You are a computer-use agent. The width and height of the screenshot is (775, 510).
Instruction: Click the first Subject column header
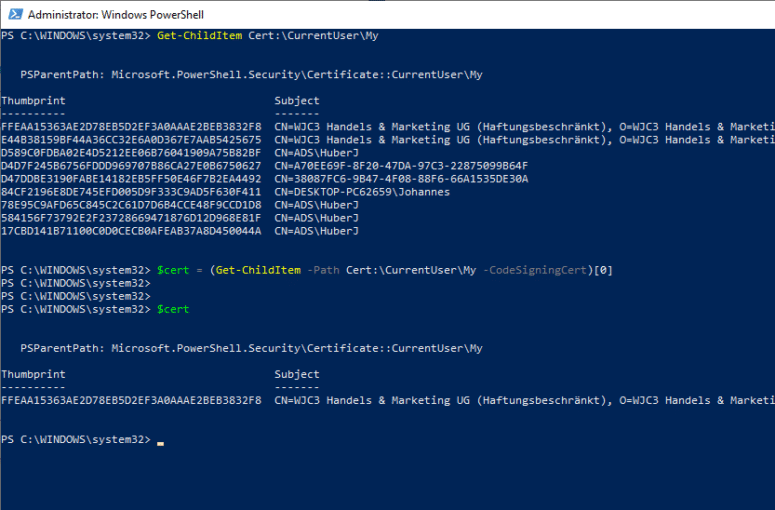click(297, 101)
